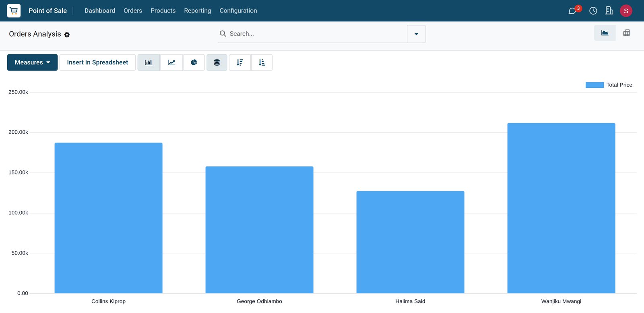
Task: Open the Reporting menu
Action: pyautogui.click(x=198, y=10)
